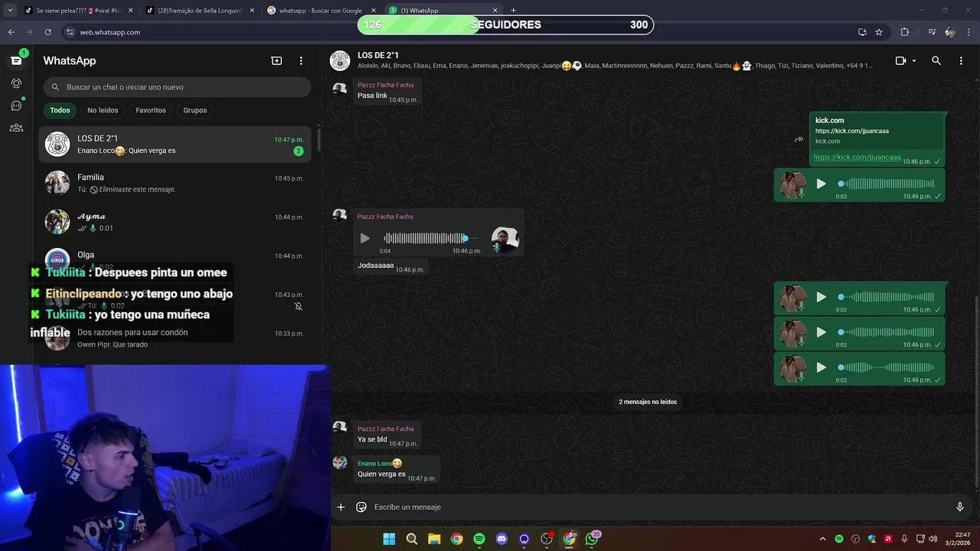Click the forward arrow next to kick.com link
Screen dimensions: 980x551
click(x=799, y=139)
